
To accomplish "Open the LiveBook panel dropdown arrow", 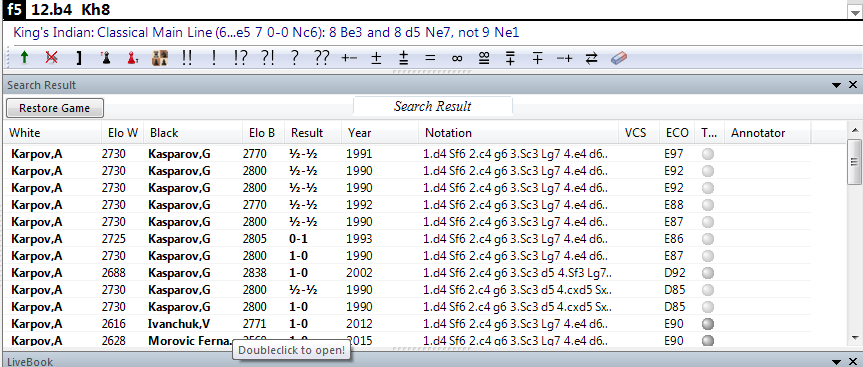I will [837, 361].
